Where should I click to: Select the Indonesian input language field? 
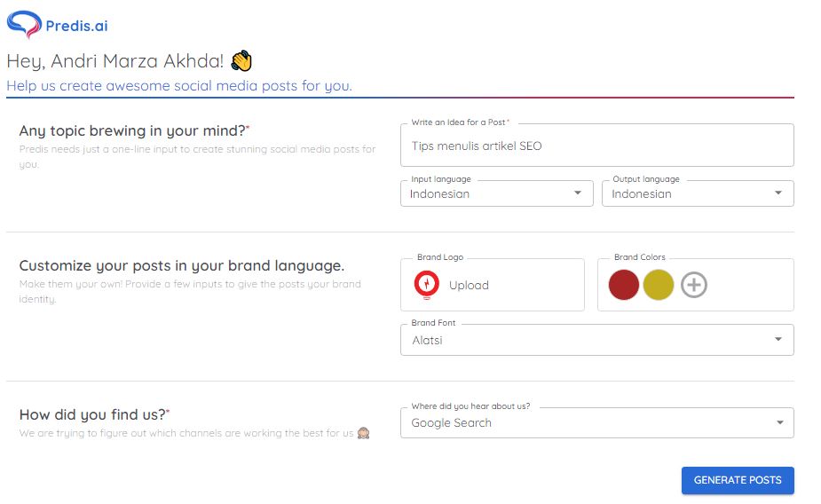tap(484, 193)
